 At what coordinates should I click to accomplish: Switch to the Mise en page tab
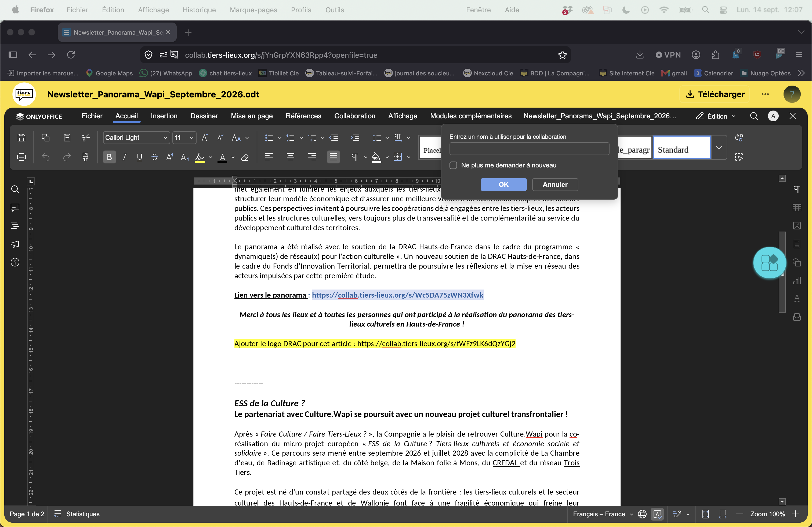pyautogui.click(x=252, y=116)
